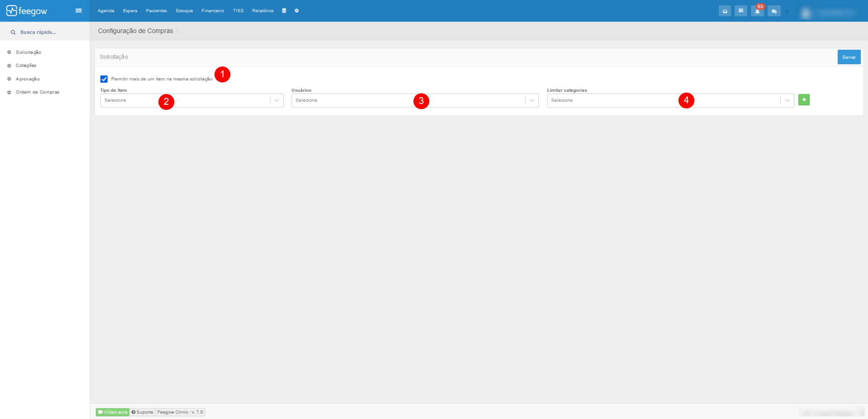The image size is (868, 419).
Task: Select Cotações in the sidebar
Action: click(26, 65)
